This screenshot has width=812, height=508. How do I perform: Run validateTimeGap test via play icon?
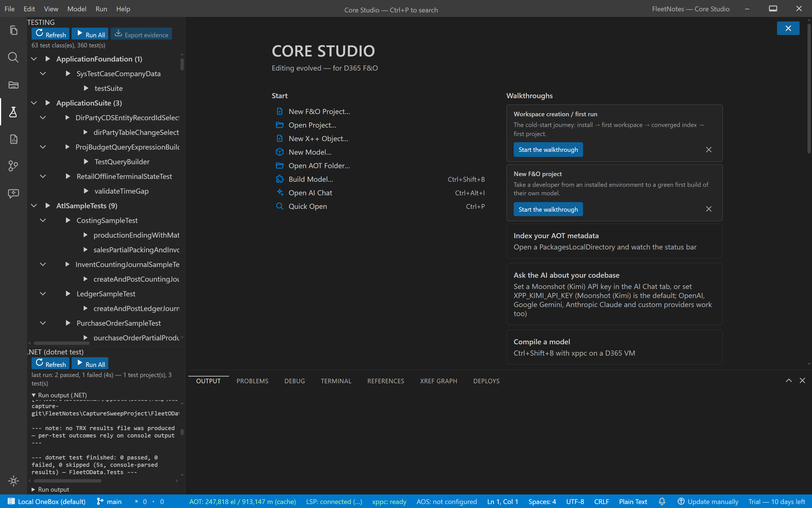tap(86, 191)
